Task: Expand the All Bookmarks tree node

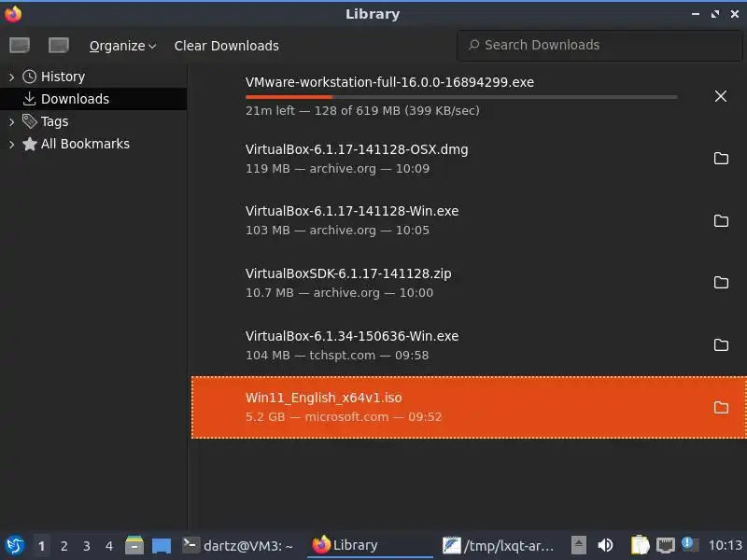Action: tap(11, 145)
